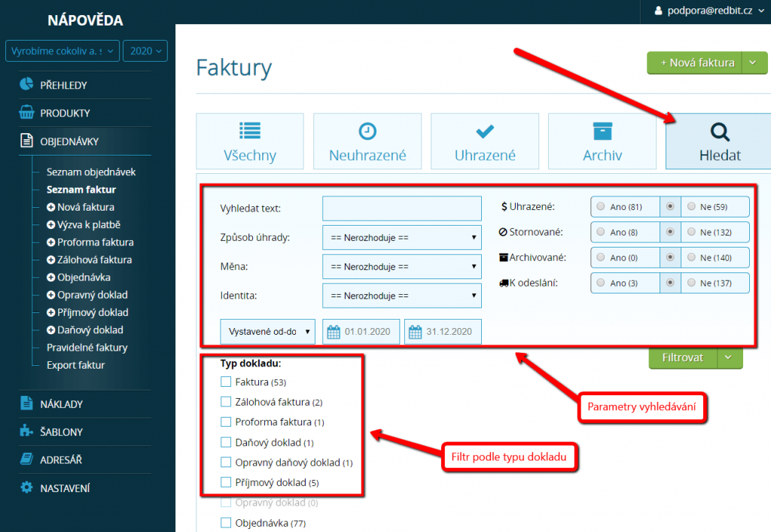Image resolution: width=771 pixels, height=532 pixels.
Task: Open the company selector Vyrobíme cokoliv a. s.
Action: (x=62, y=51)
